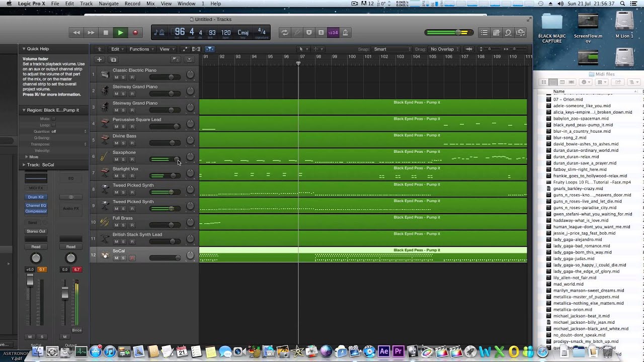Open the Drag No Overlap dropdown
644x362 pixels.
pyautogui.click(x=445, y=49)
